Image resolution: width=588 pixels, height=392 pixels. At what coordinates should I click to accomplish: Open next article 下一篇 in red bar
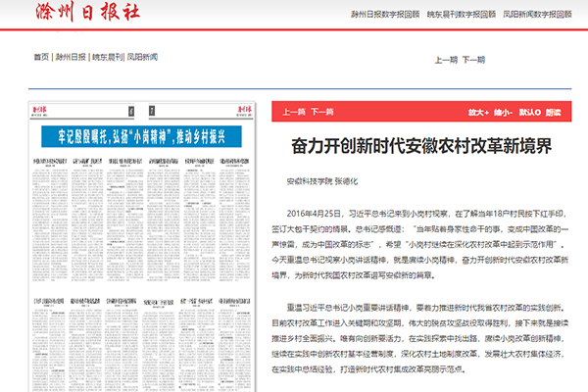pyautogui.click(x=323, y=113)
